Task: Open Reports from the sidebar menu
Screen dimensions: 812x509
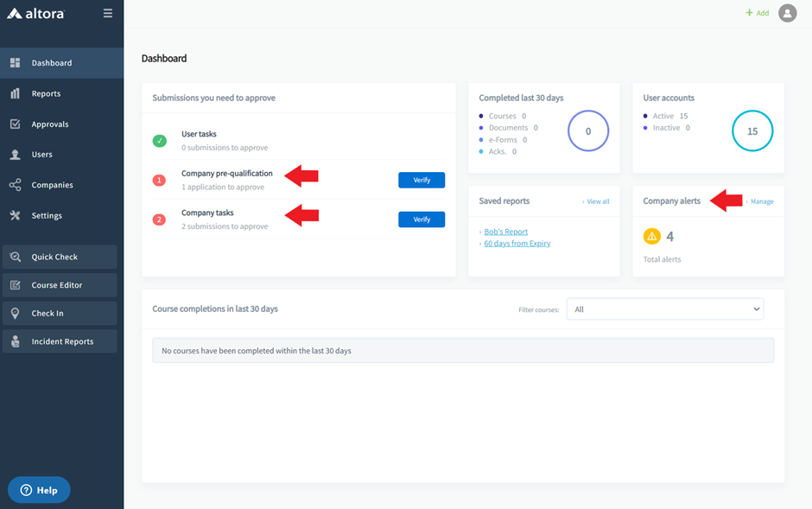Action: pos(46,93)
